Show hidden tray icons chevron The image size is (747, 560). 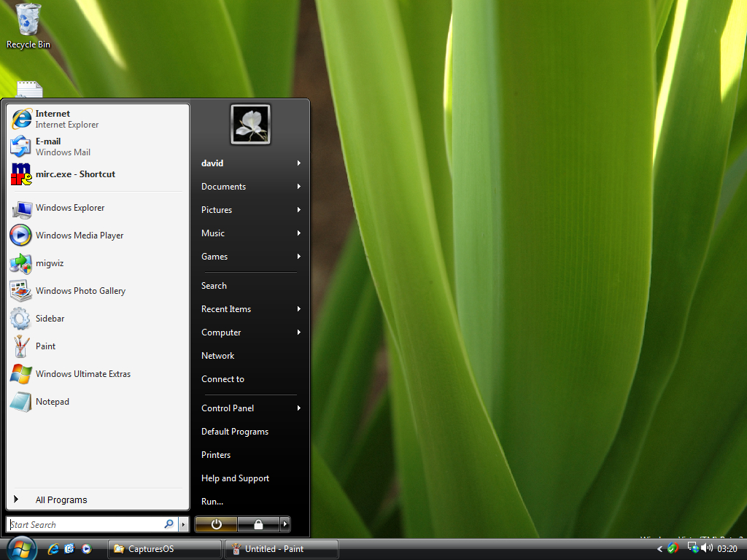pos(659,549)
